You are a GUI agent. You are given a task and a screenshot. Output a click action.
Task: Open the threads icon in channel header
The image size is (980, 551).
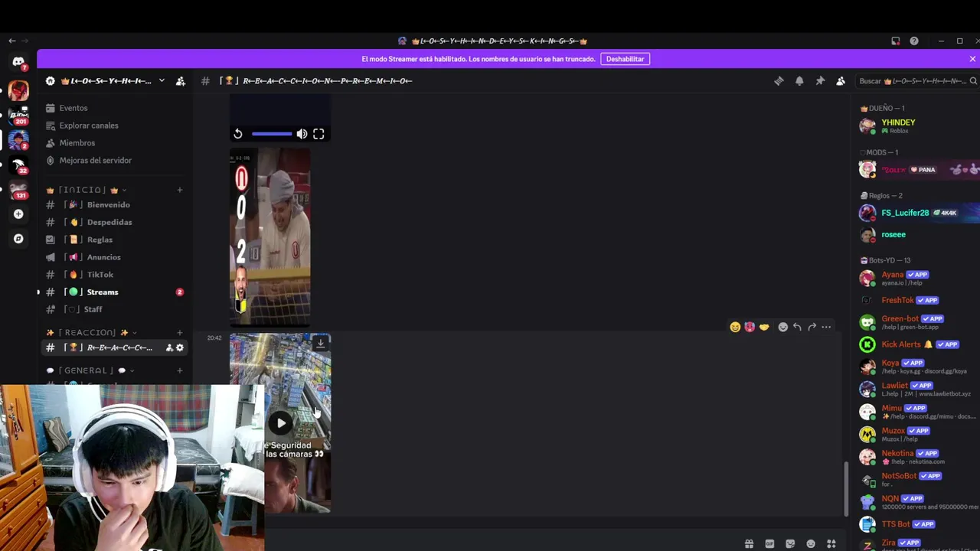779,80
